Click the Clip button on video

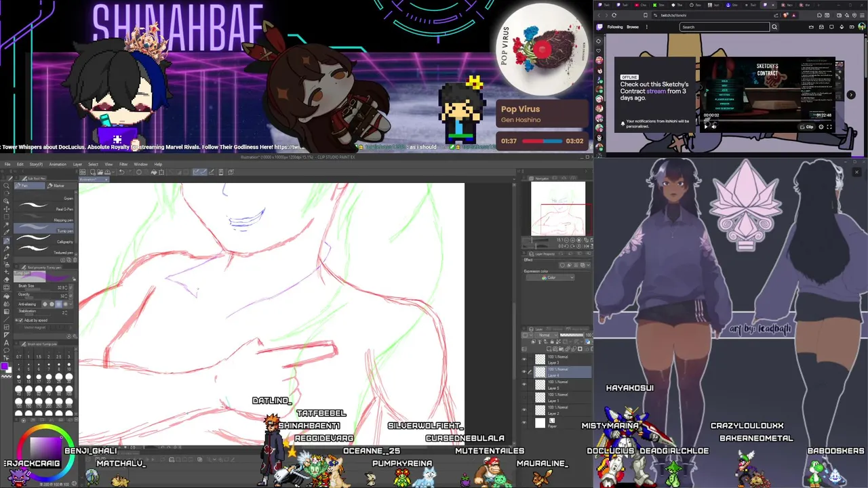point(807,127)
